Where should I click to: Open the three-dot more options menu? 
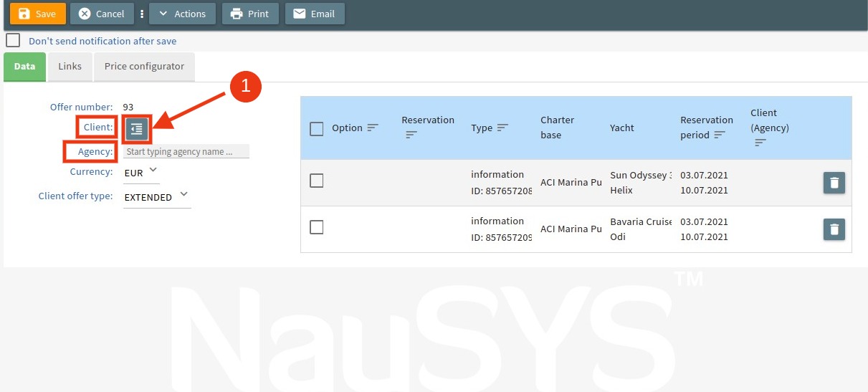click(142, 14)
